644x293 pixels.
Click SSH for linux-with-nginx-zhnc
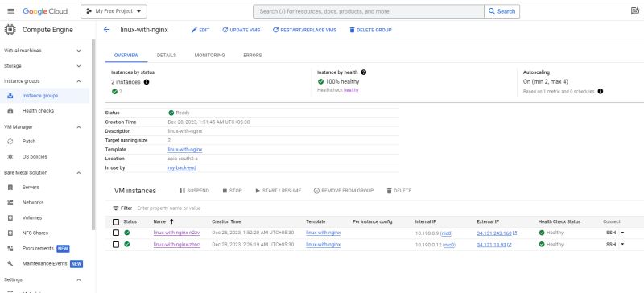(611, 244)
